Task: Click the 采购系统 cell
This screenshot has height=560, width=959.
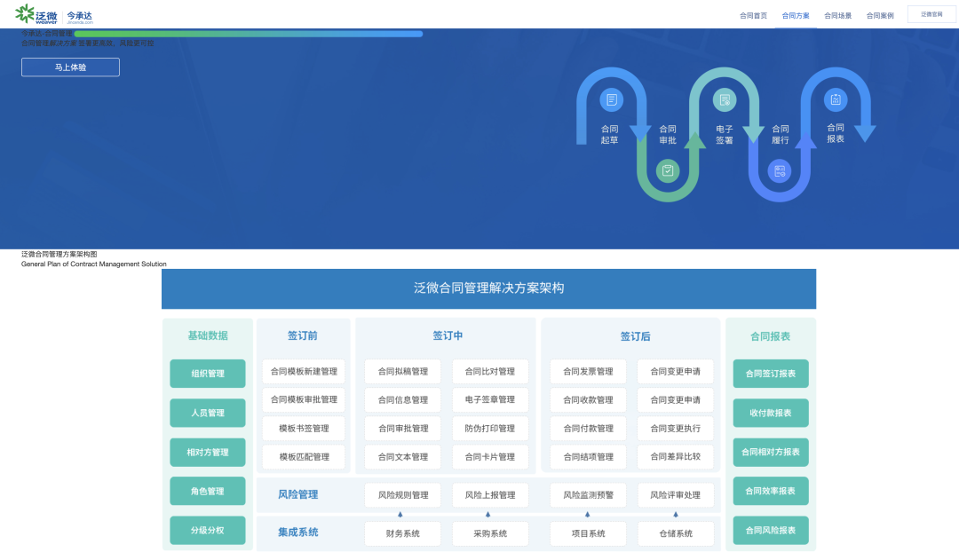Action: click(x=490, y=533)
